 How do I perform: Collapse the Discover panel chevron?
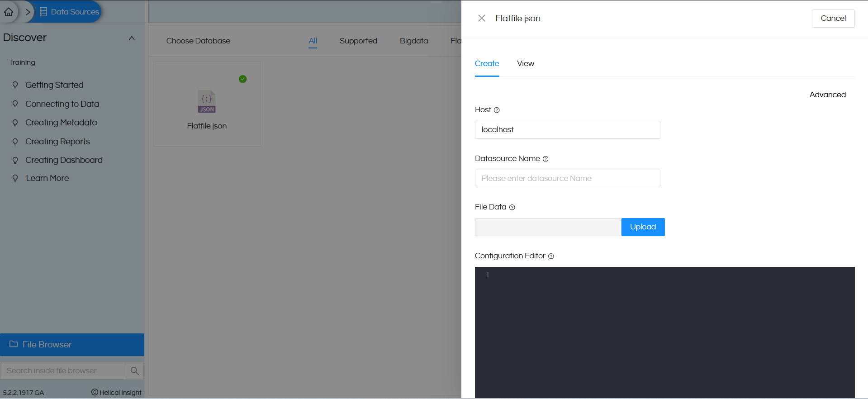[x=132, y=38]
